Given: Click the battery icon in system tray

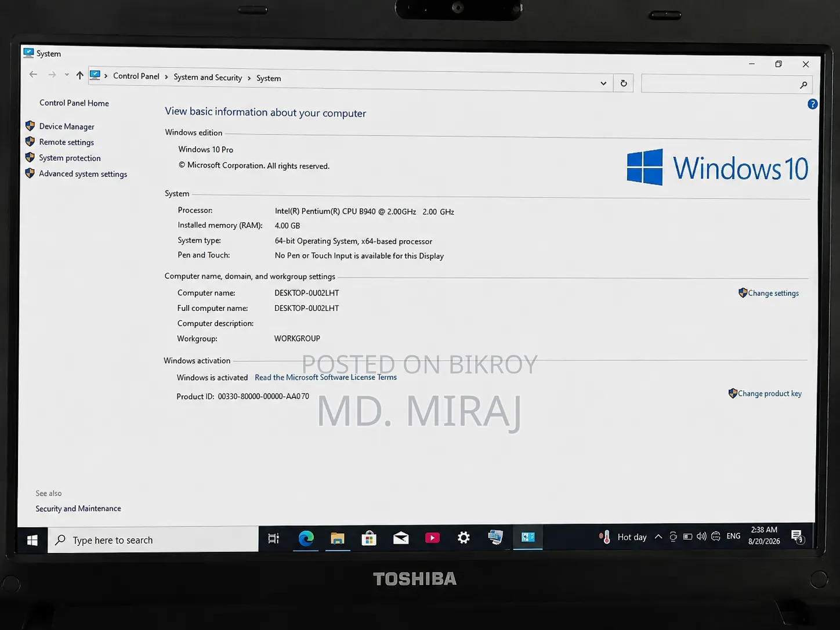Looking at the screenshot, I should point(687,537).
